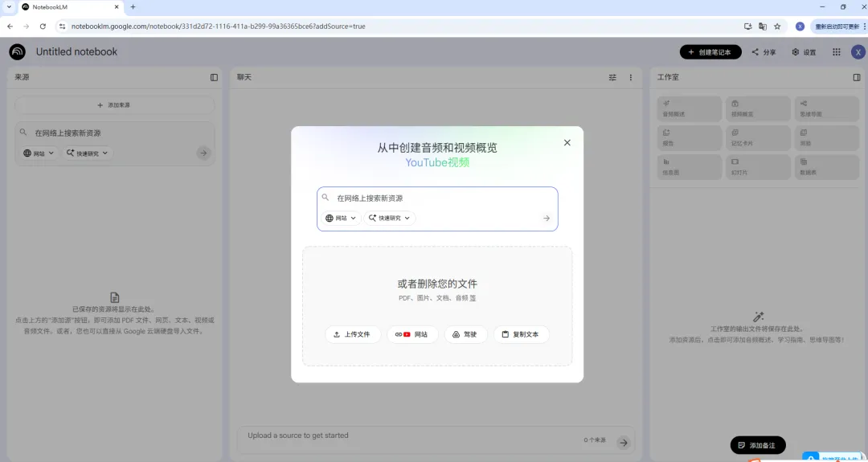Open the Google apps grid icon
This screenshot has width=868, height=462.
point(837,52)
